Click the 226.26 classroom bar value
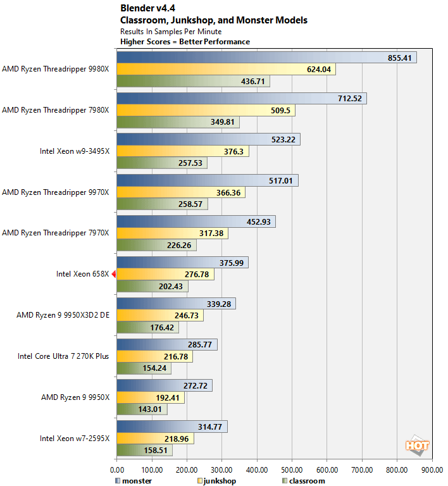The image size is (448, 486). tap(179, 246)
